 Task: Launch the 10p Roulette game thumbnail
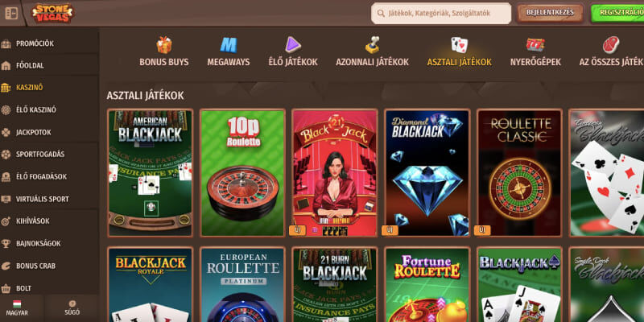(x=243, y=173)
